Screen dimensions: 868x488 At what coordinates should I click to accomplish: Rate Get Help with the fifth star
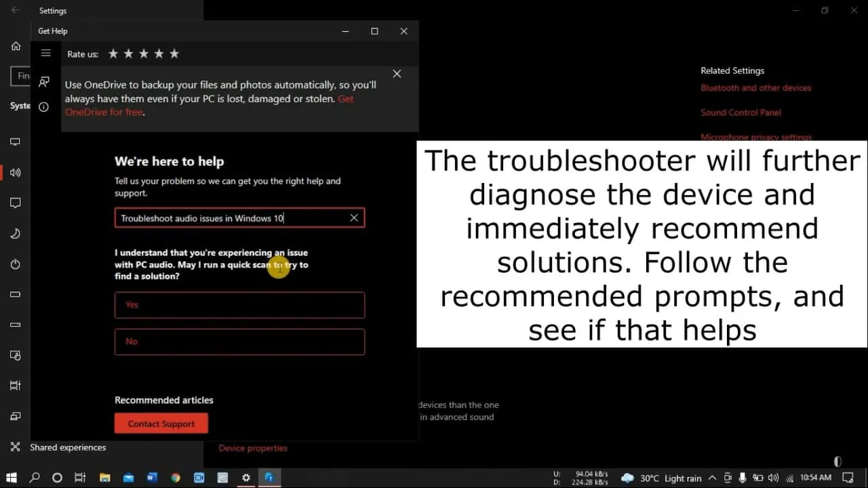[x=174, y=54]
